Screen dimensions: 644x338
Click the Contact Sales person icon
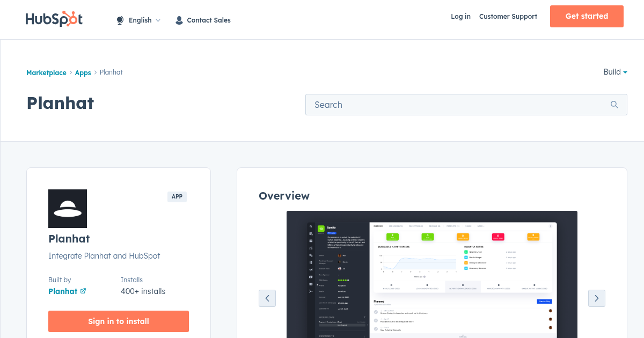179,20
